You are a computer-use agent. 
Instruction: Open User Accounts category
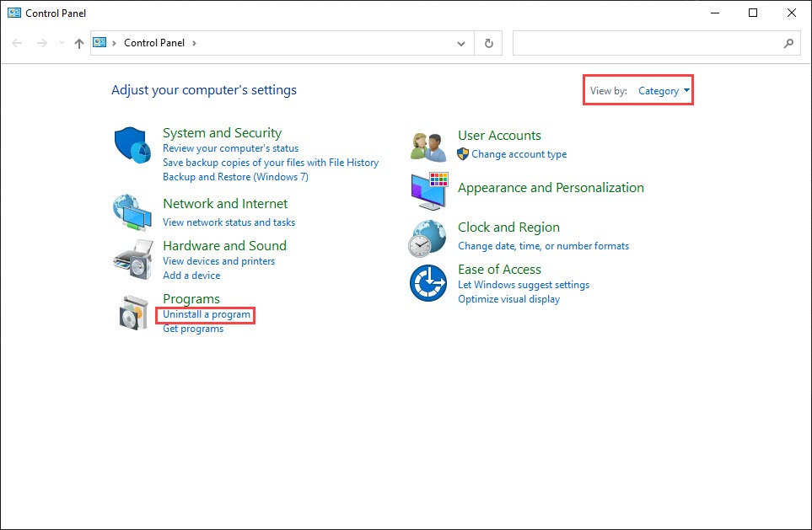tap(499, 135)
